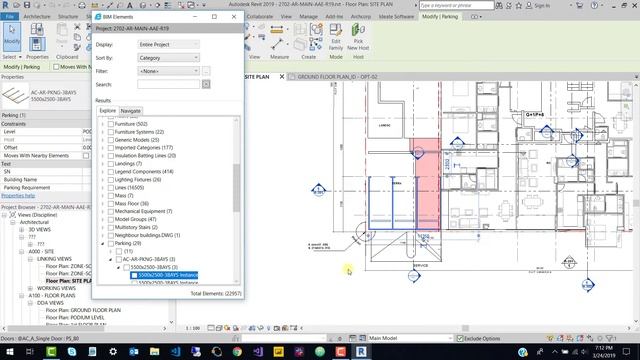Collapse the AC-AR-PKNG-3BAYS (3) node

111,259
